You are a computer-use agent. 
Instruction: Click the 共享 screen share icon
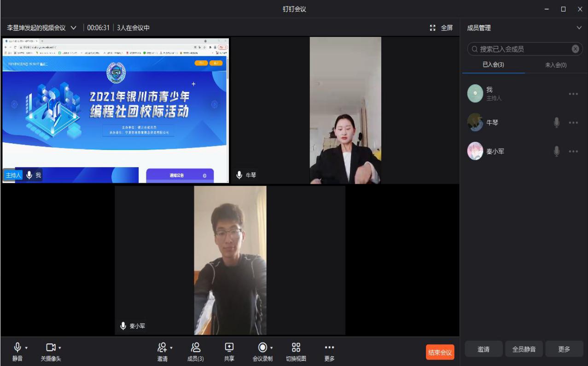229,348
